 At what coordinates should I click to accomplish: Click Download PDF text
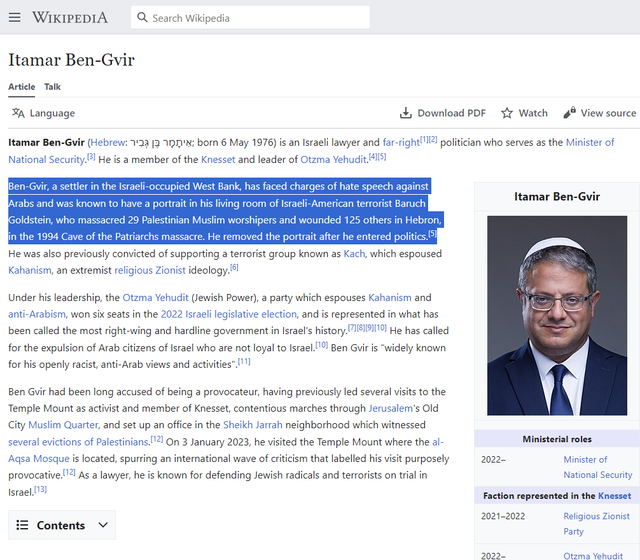point(451,113)
